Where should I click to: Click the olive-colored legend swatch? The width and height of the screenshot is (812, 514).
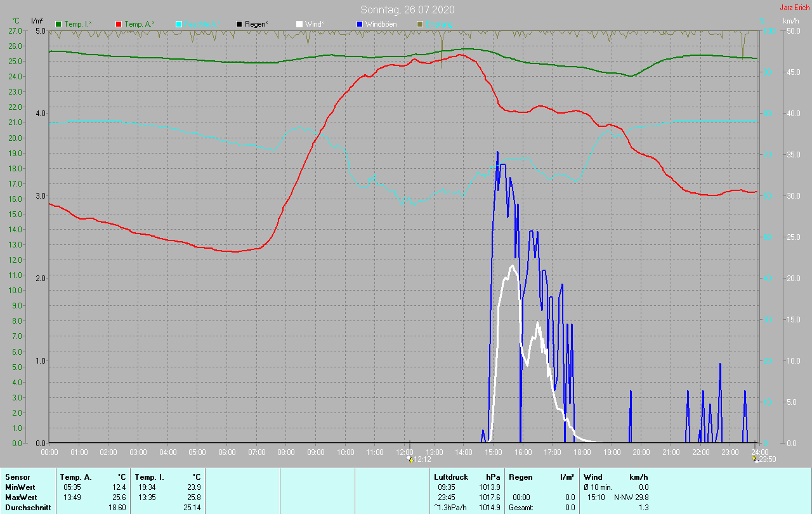(420, 24)
